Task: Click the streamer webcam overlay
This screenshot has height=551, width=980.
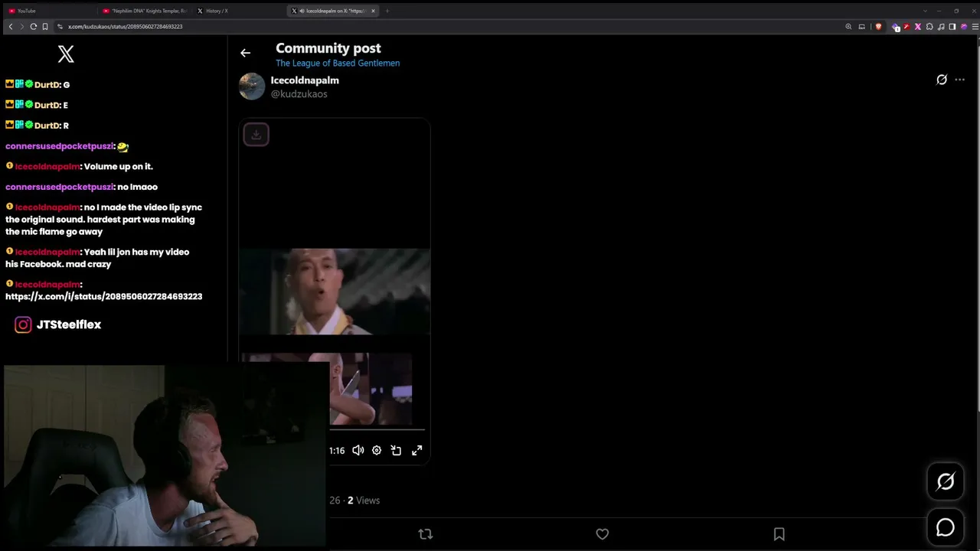Action: click(x=166, y=456)
